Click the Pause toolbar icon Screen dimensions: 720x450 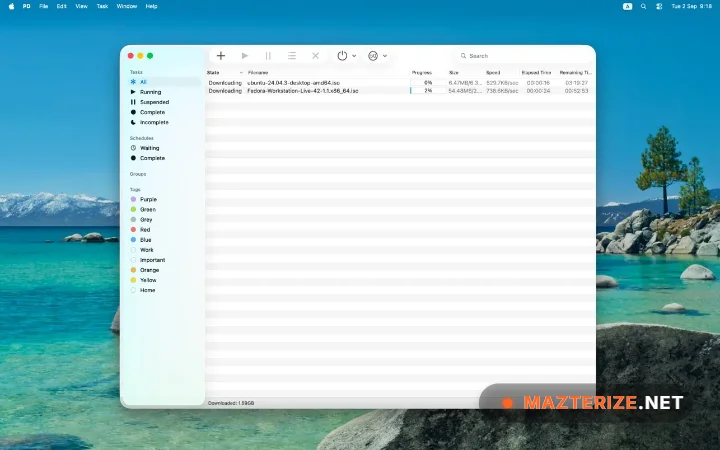tap(268, 56)
